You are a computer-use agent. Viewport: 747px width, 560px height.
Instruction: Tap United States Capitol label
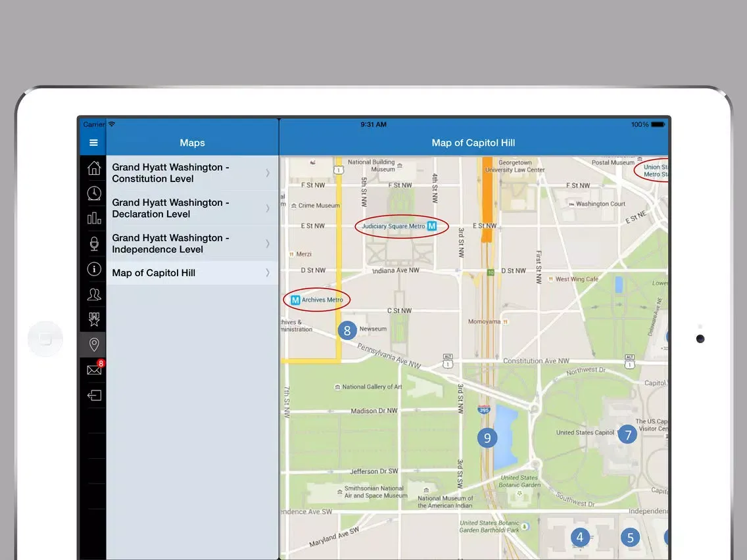click(585, 432)
